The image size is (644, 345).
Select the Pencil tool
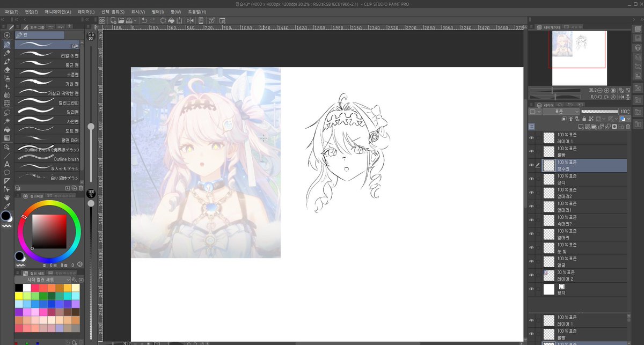7,53
